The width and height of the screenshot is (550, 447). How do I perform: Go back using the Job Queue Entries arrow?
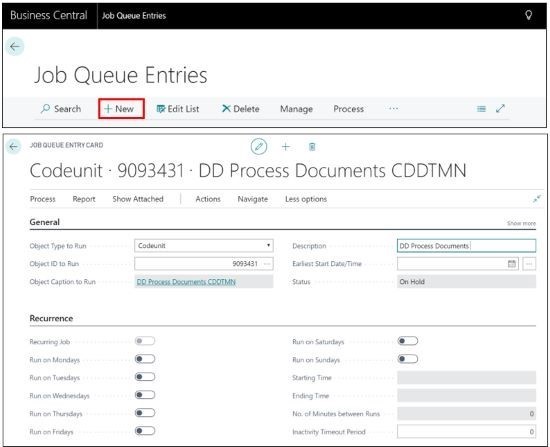coord(15,46)
